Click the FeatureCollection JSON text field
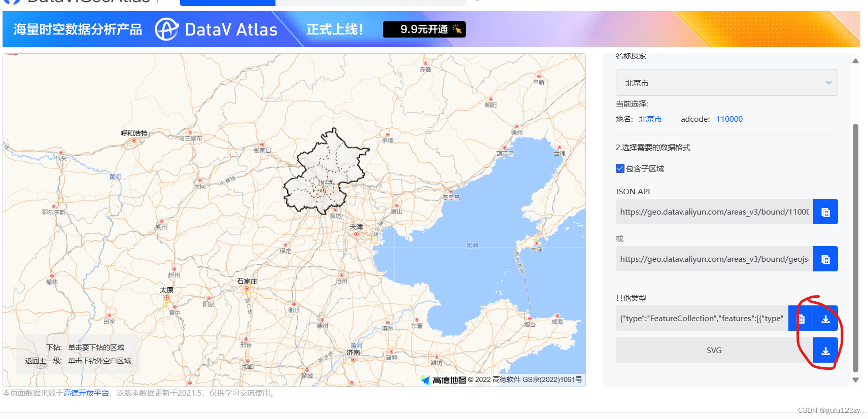This screenshot has height=419, width=868. pos(702,319)
